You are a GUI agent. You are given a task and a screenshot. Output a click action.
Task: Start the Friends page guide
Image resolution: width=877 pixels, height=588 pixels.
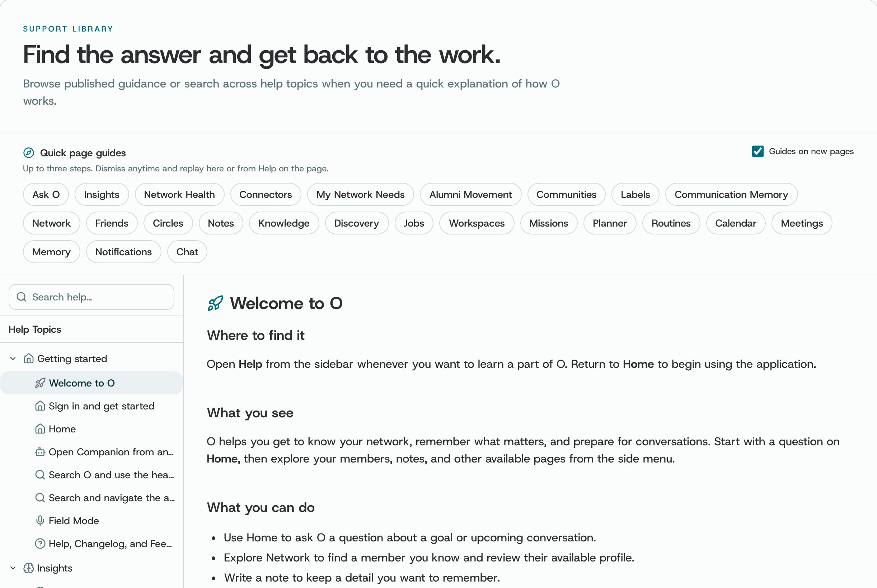click(x=112, y=223)
